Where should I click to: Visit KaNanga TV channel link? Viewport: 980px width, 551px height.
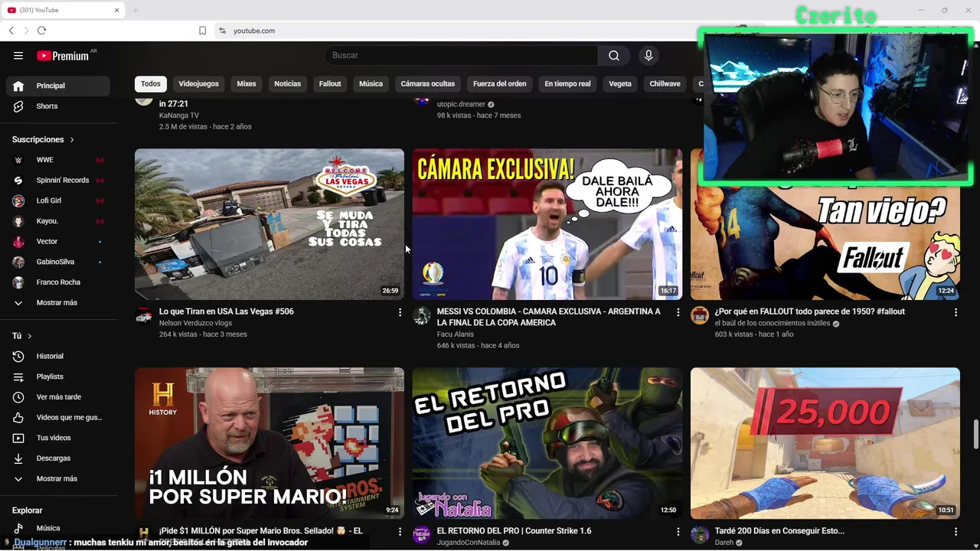tap(179, 116)
